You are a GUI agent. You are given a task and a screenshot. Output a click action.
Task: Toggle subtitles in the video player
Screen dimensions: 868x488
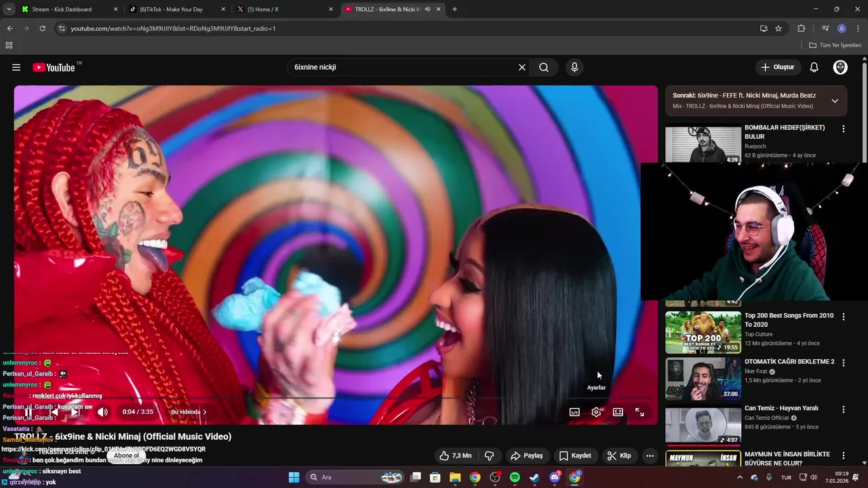point(574,412)
